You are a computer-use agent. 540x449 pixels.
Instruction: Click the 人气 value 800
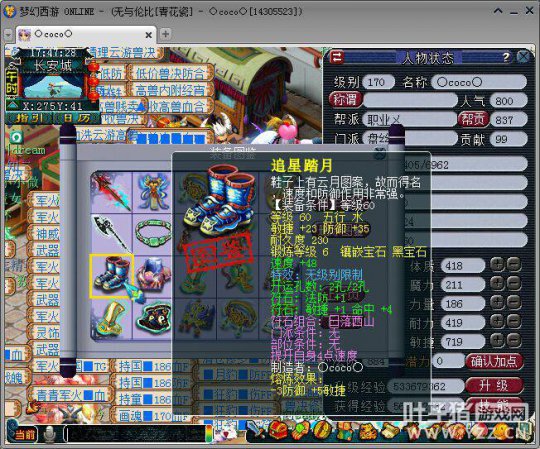(x=508, y=101)
